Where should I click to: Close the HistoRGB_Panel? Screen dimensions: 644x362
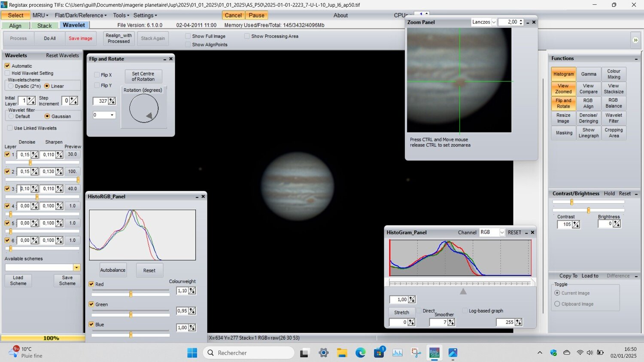(x=203, y=197)
